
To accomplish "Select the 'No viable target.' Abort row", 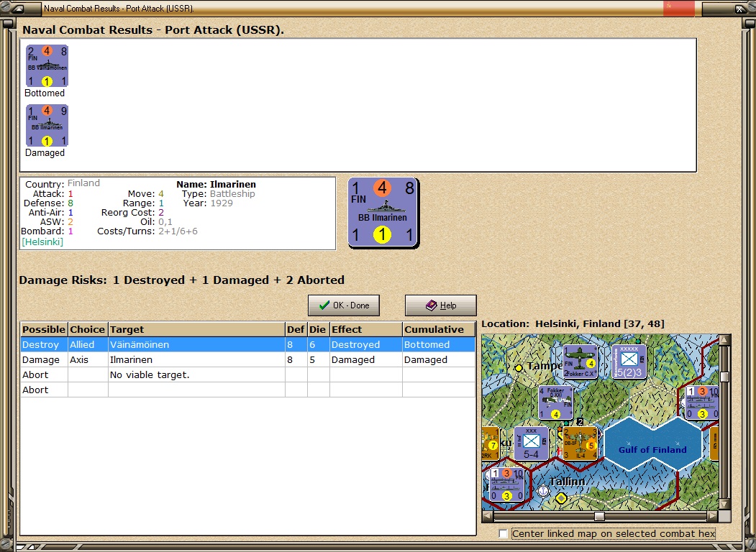I will pyautogui.click(x=248, y=374).
